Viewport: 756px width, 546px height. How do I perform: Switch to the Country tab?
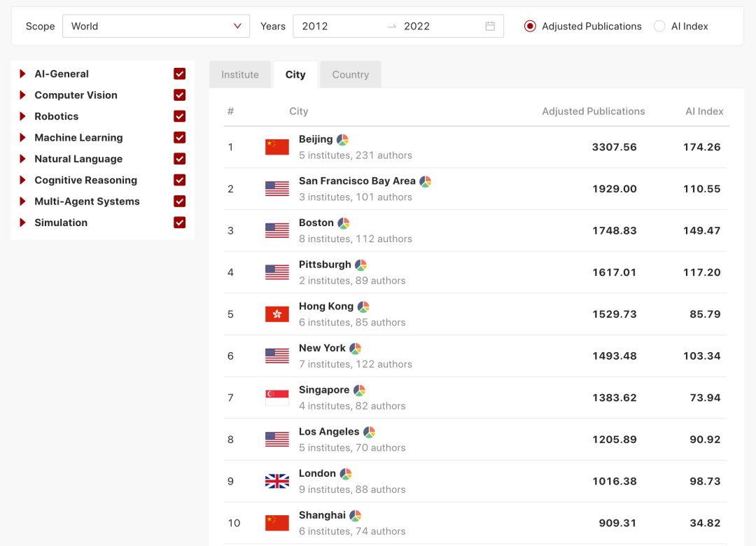click(x=351, y=75)
